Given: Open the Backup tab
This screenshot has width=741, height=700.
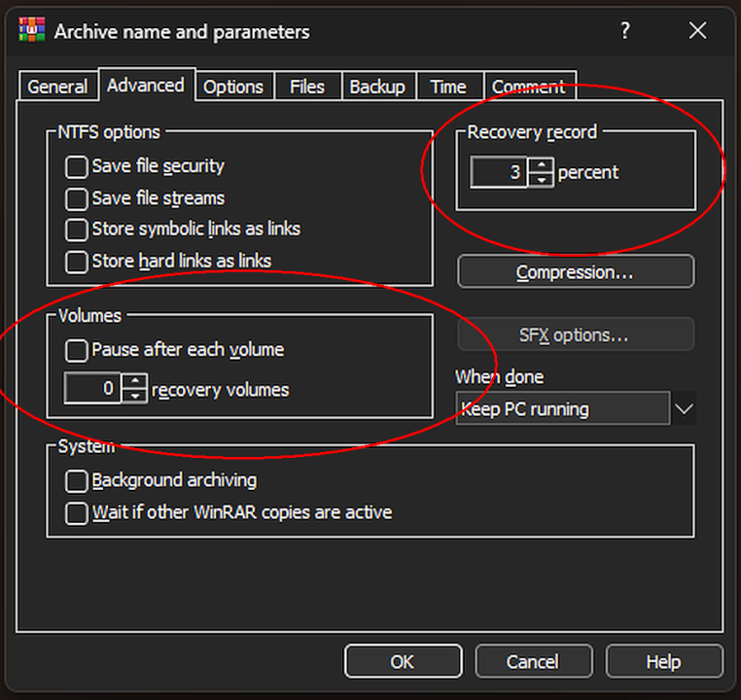Looking at the screenshot, I should [x=376, y=87].
